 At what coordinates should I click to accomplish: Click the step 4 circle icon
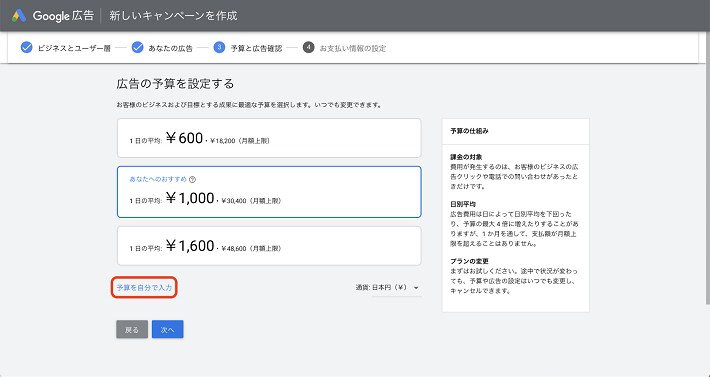308,48
